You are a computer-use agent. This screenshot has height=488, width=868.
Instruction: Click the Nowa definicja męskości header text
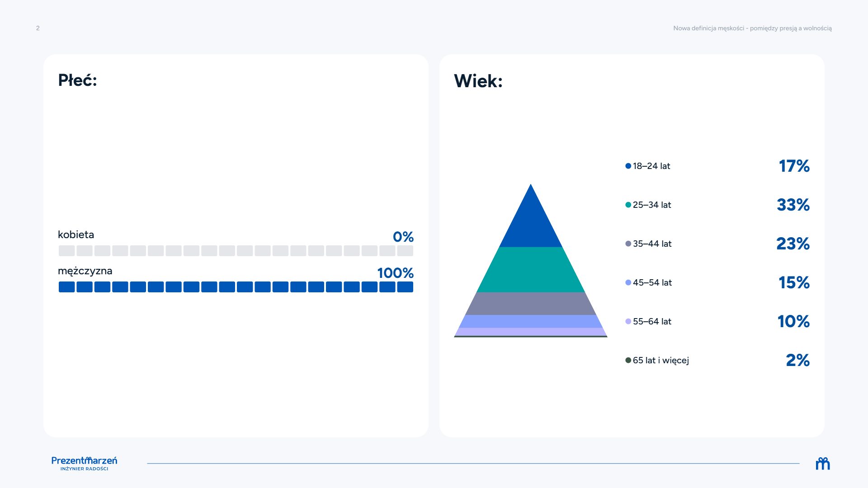pos(752,28)
